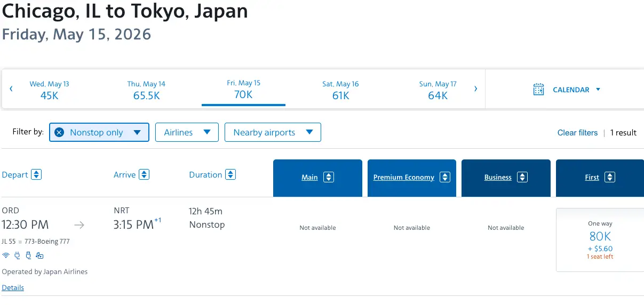Click the power outlet amenity icon
Image resolution: width=644 pixels, height=305 pixels.
point(17,255)
